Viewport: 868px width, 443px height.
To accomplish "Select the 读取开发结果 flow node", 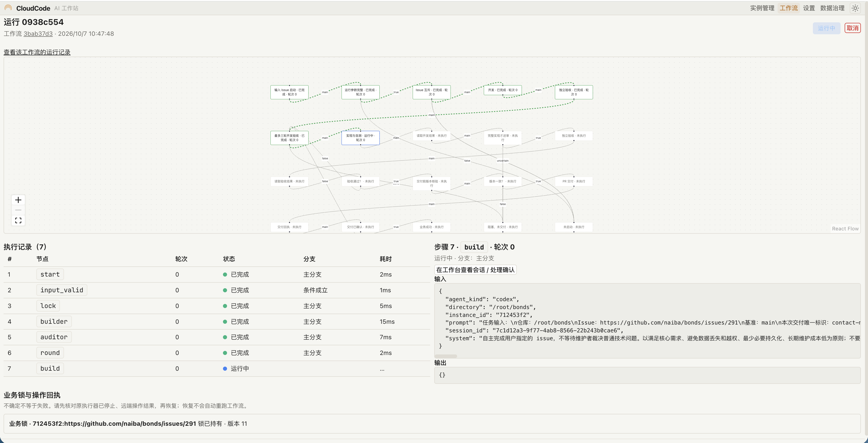I will (x=432, y=136).
